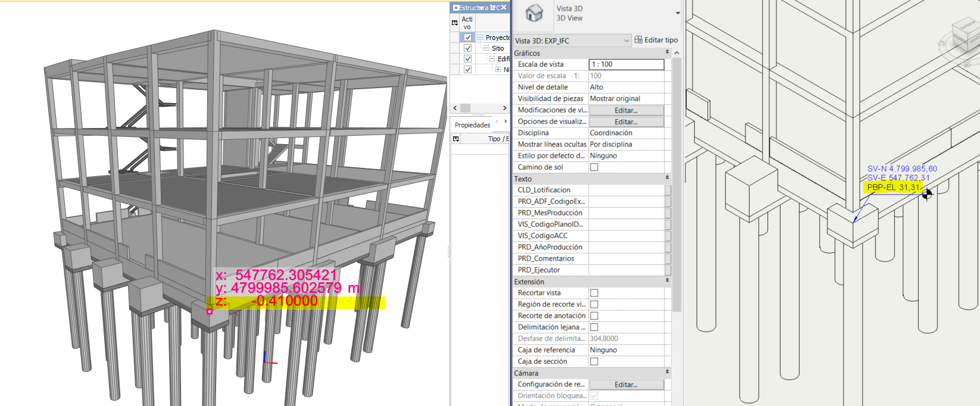980x406 pixels.
Task: Click the Caja de referencia value Ninguno
Action: click(626, 350)
